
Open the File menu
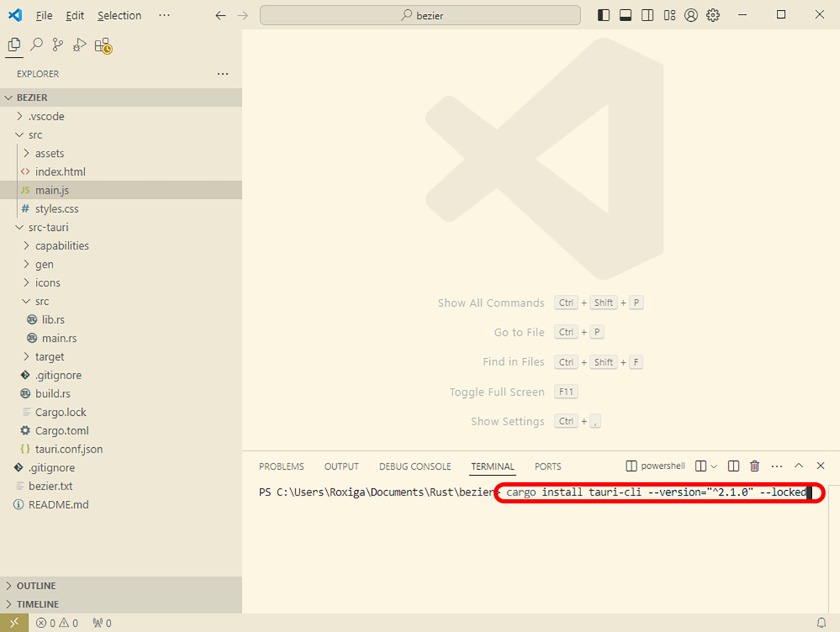pyautogui.click(x=44, y=15)
